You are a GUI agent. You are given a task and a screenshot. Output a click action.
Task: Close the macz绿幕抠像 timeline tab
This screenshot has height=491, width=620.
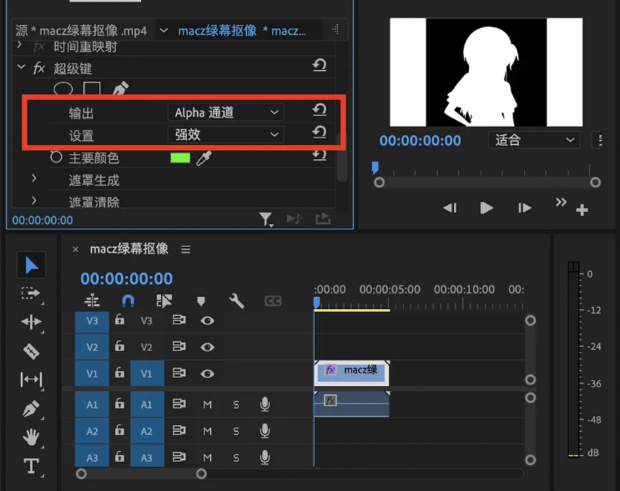(x=76, y=249)
